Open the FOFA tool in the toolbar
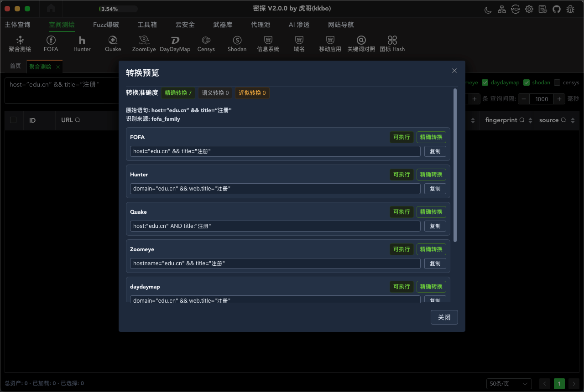 (x=51, y=44)
